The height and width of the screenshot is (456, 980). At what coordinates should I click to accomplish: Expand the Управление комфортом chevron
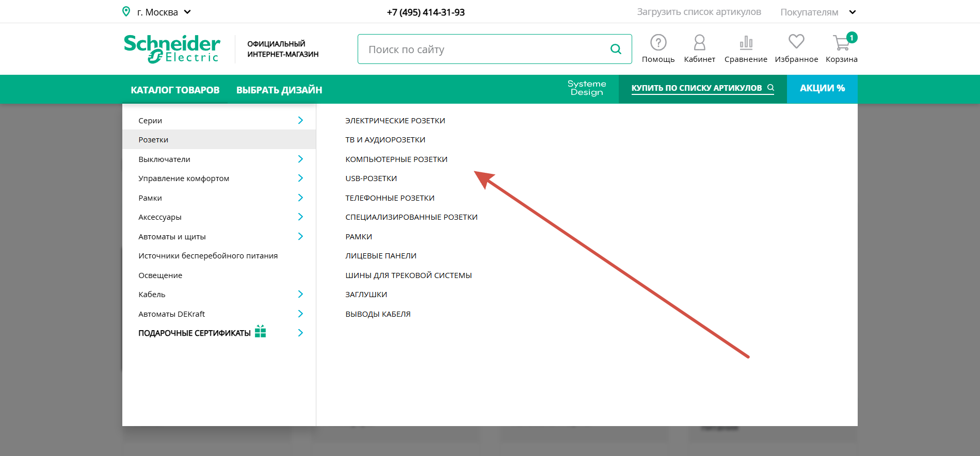click(x=300, y=178)
